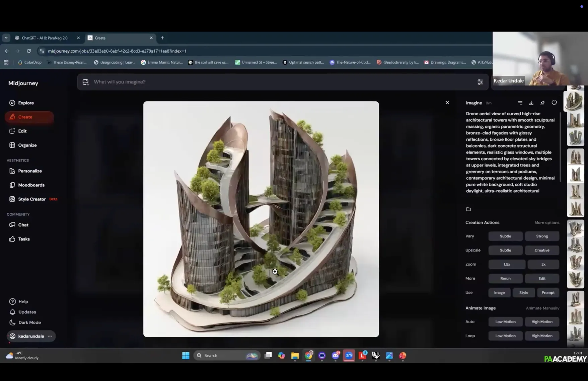Open prompt settings sliders icon

480,82
